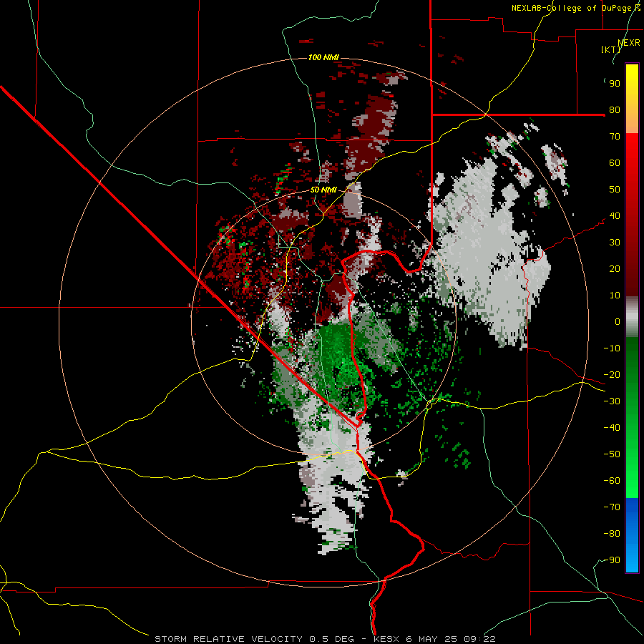Click the 50 value on velocity scale
This screenshot has width=644, height=644.
615,190
